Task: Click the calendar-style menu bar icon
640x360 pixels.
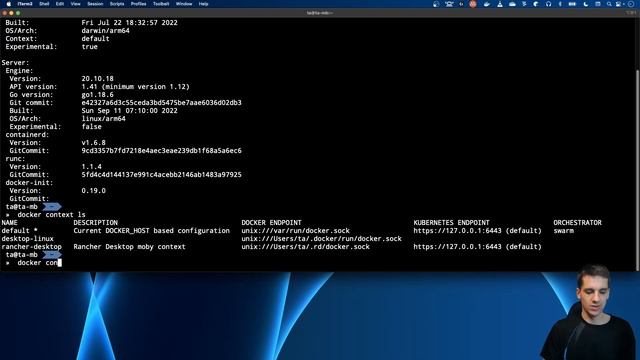Action: tap(598, 4)
